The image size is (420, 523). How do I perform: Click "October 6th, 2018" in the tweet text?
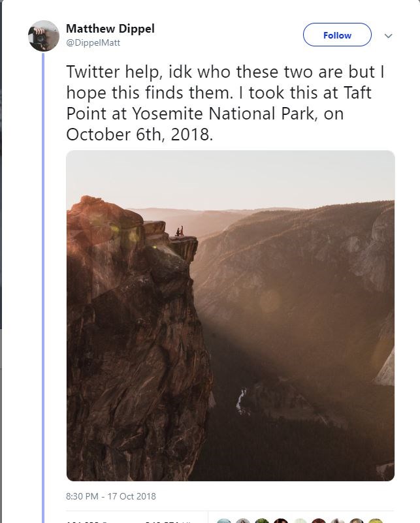click(139, 134)
